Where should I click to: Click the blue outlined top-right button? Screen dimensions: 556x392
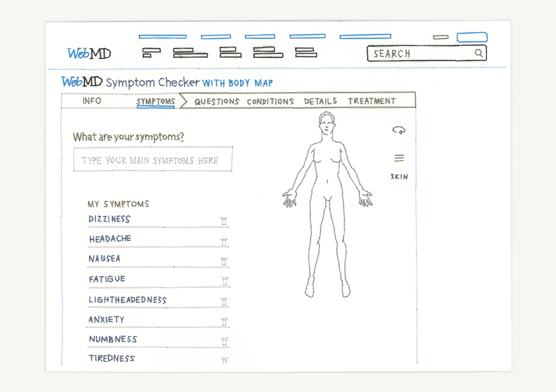pyautogui.click(x=472, y=37)
